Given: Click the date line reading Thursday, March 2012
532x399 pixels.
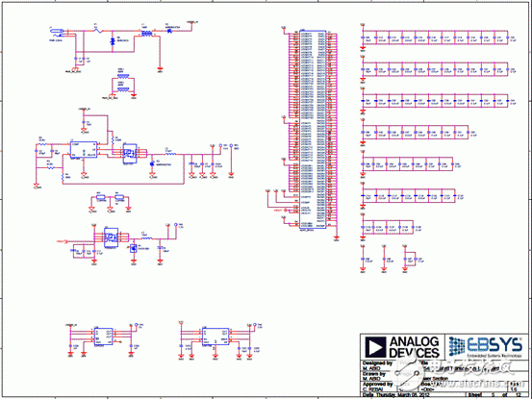Looking at the screenshot, I should 396,395.
